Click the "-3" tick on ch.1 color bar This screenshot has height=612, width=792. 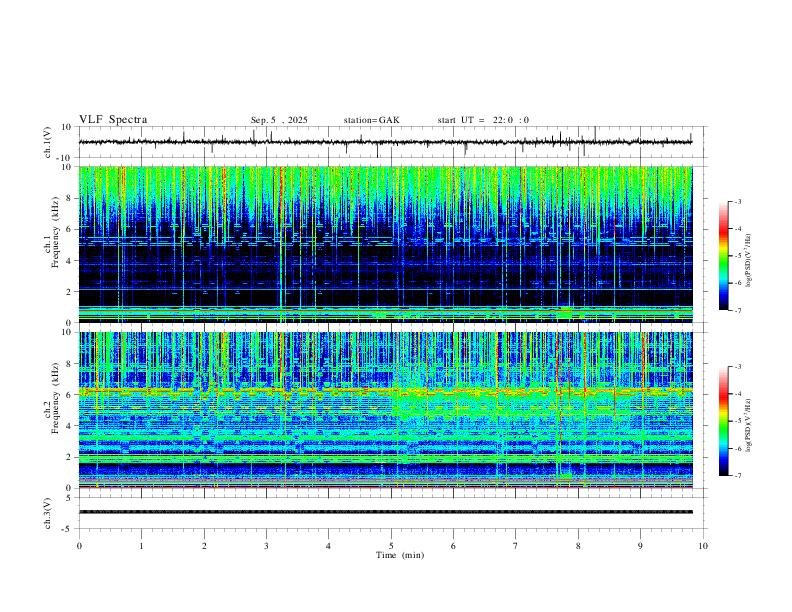point(737,201)
